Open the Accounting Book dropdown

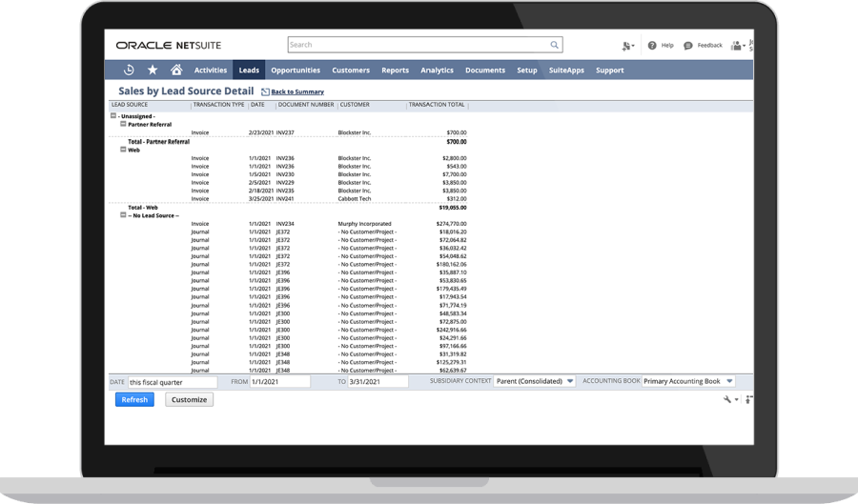tap(688, 381)
